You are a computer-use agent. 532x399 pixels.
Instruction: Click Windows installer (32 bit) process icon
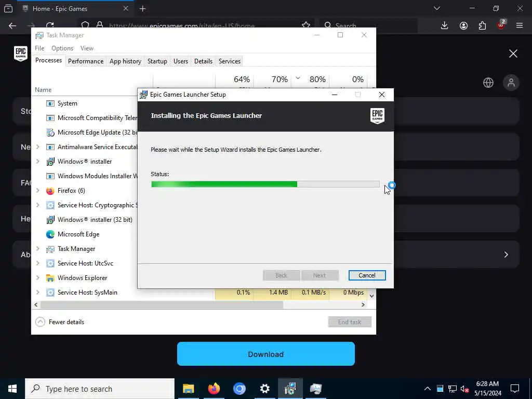click(x=50, y=220)
